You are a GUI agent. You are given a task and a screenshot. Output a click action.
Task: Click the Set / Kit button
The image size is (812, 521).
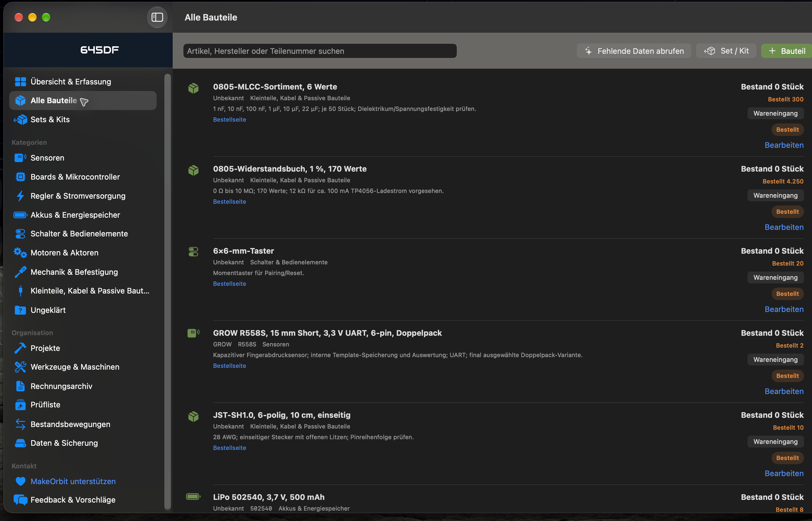726,51
